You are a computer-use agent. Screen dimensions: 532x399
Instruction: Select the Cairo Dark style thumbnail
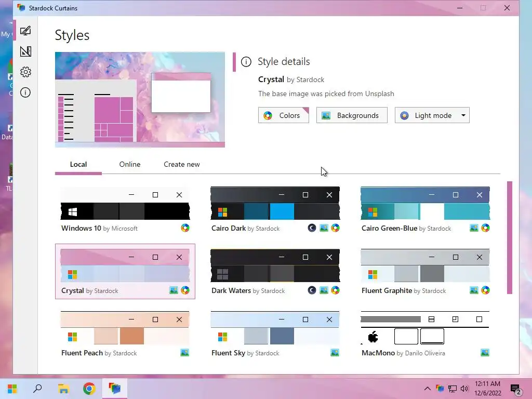(x=275, y=204)
